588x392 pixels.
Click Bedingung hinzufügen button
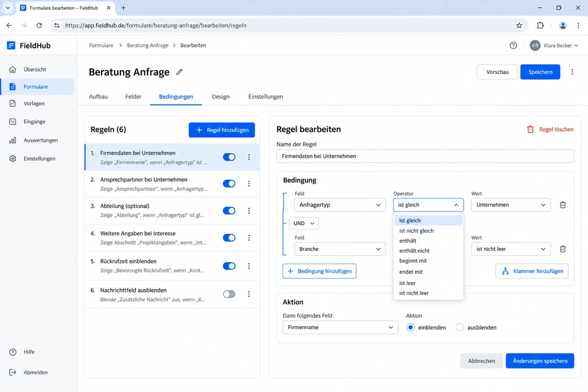319,271
